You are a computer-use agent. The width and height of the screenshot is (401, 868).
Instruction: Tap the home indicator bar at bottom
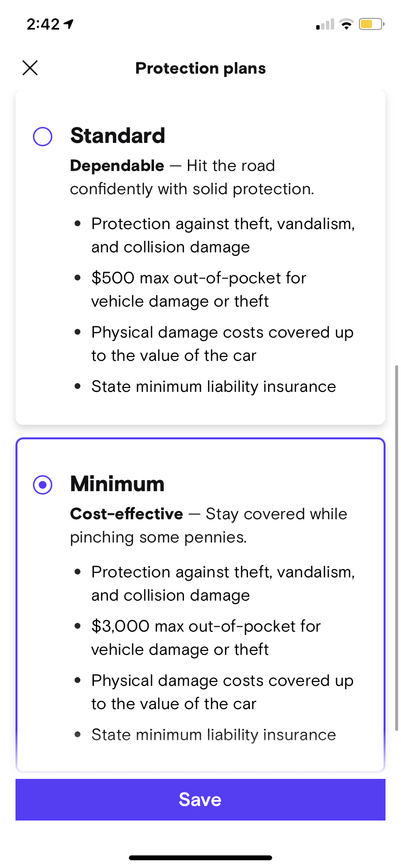click(x=200, y=857)
